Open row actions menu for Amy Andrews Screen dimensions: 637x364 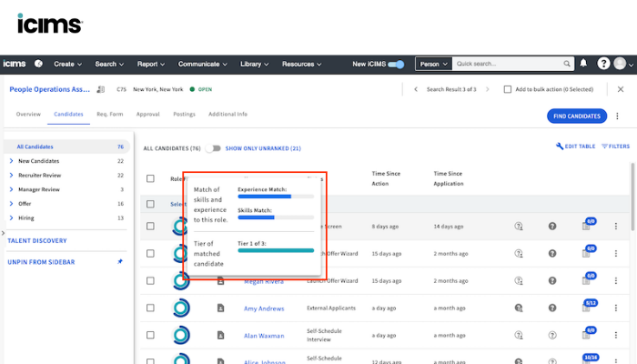(x=616, y=308)
